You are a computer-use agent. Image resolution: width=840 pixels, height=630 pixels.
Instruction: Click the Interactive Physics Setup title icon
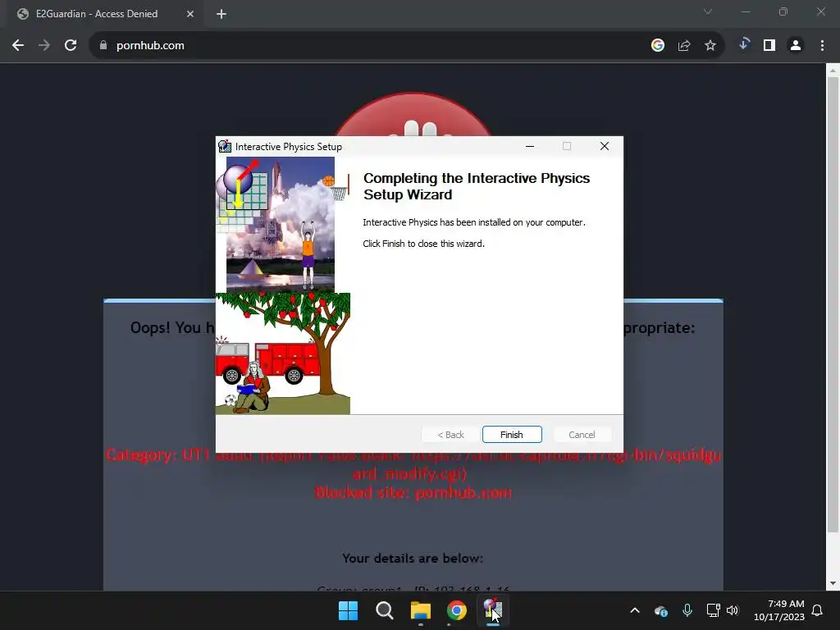pos(225,146)
